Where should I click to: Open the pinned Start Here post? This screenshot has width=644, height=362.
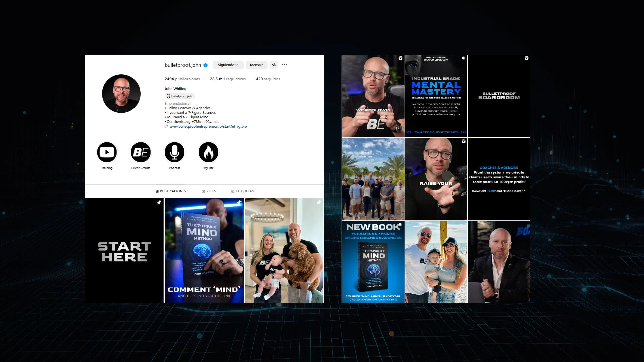point(124,251)
